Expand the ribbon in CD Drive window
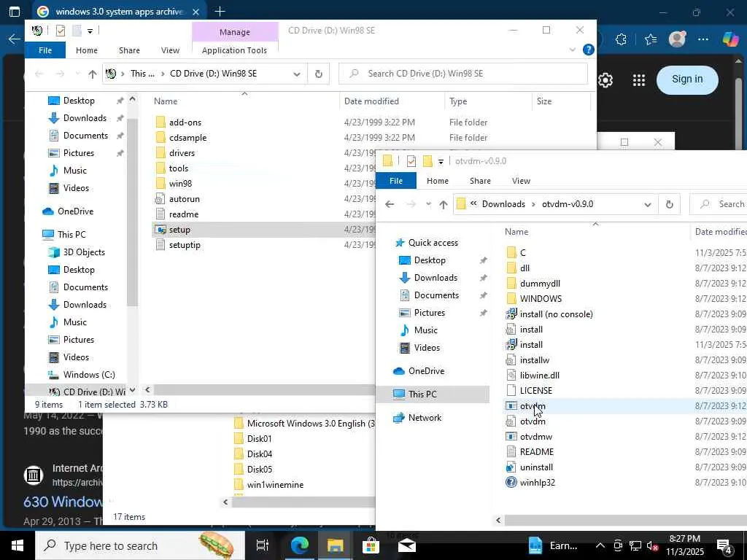The height and width of the screenshot is (560, 747). (x=572, y=50)
